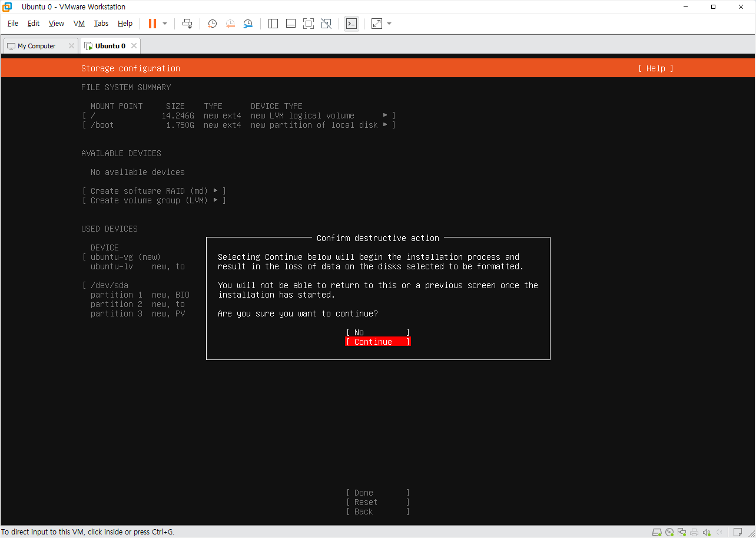Viewport: 756px width, 538px height.
Task: Enter full screen mode icon
Action: pos(309,24)
